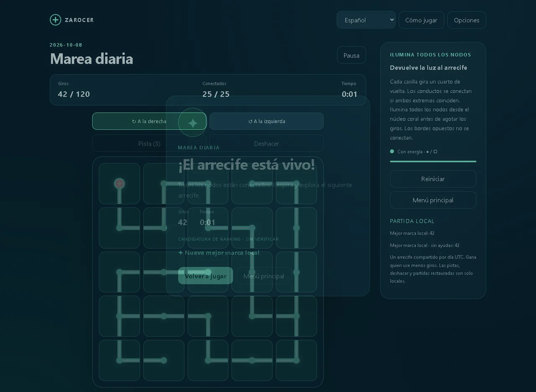This screenshot has width=536, height=392.
Task: Click the Tiempo value in the stats bar
Action: point(349,94)
